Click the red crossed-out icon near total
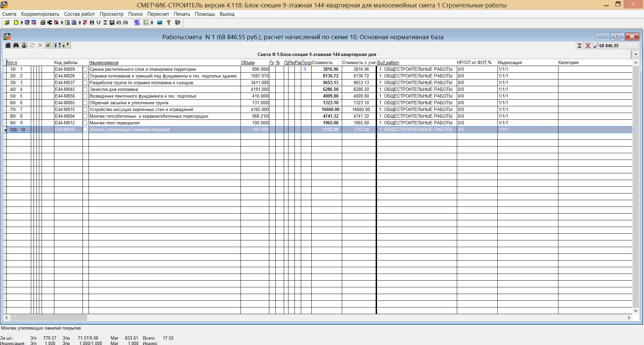This screenshot has height=345, width=644. [x=588, y=46]
